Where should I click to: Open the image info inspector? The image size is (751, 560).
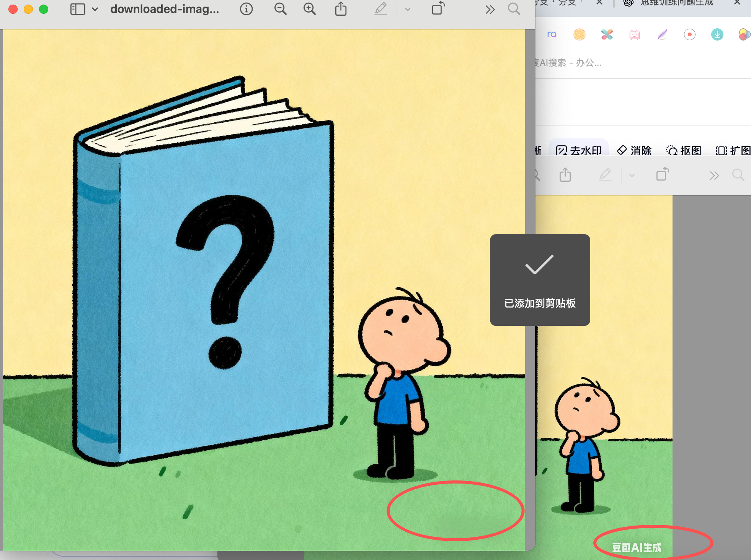coord(246,9)
